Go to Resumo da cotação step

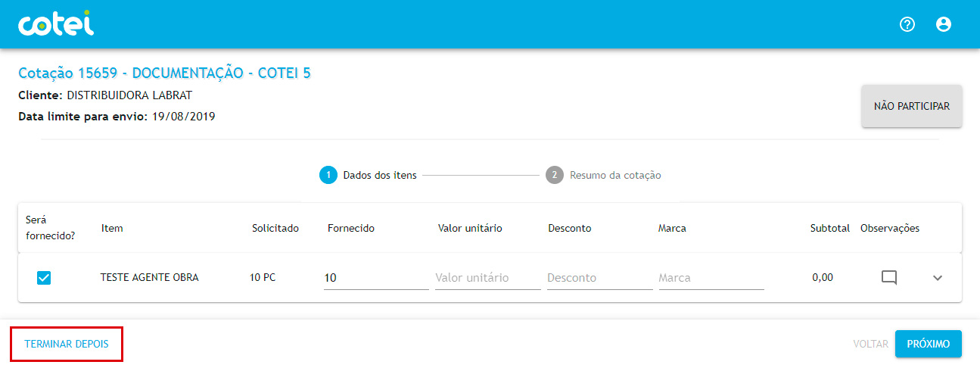615,175
